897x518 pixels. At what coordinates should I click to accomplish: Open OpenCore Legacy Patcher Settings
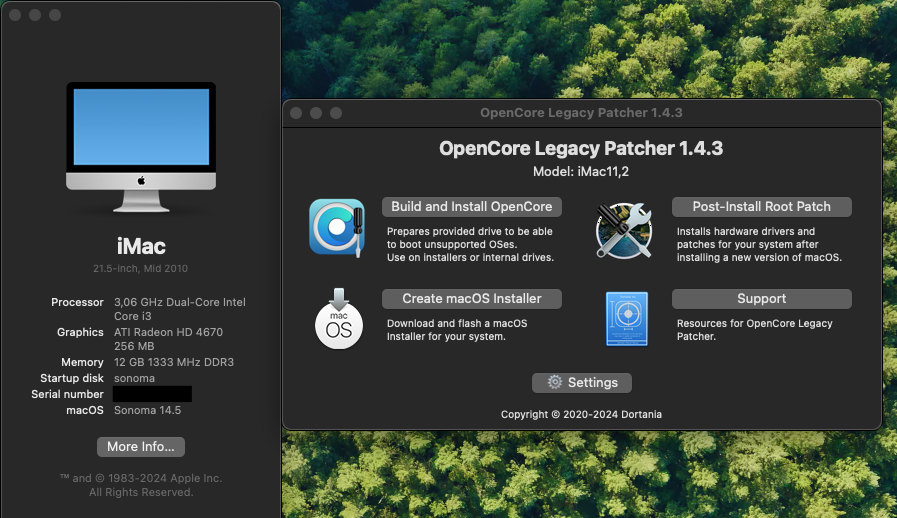(x=582, y=383)
